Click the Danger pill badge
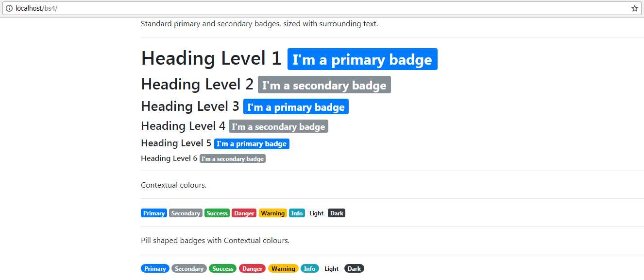Screen dimensions: 644x280 [252, 268]
